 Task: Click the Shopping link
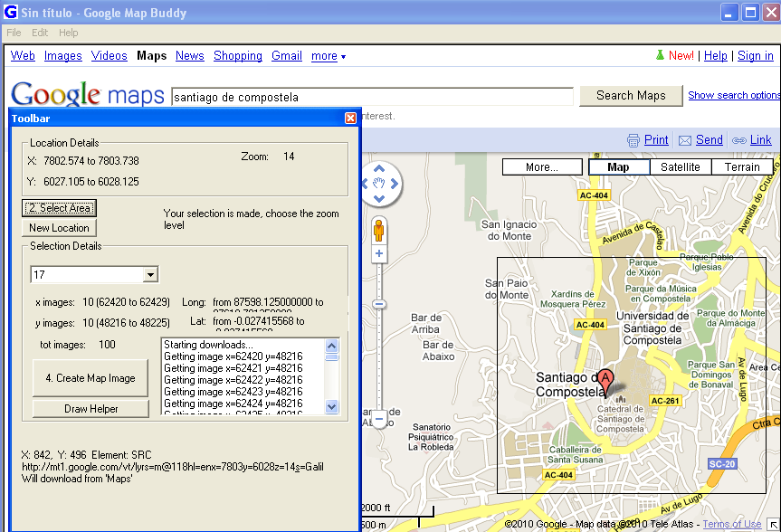238,56
